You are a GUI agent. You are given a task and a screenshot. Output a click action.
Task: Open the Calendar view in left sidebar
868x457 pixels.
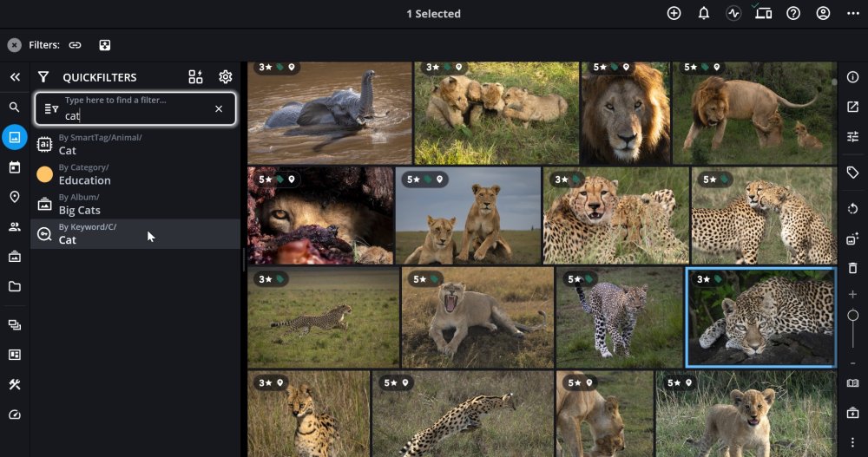point(14,167)
